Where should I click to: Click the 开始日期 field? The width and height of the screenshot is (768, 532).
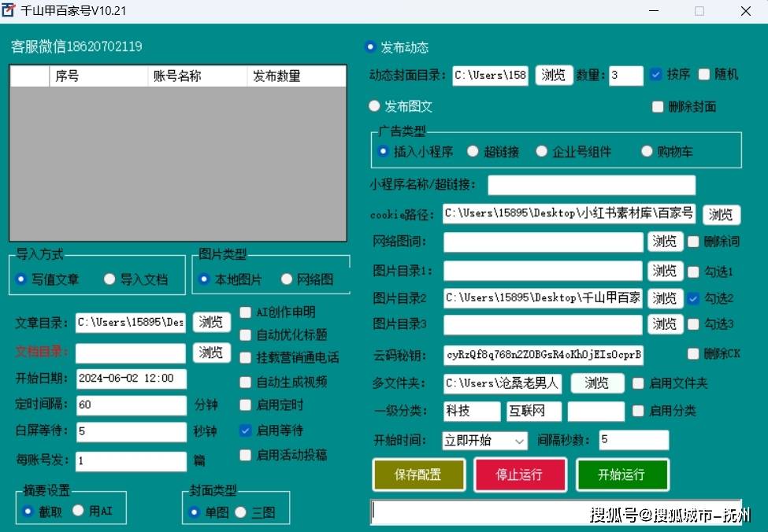[132, 379]
